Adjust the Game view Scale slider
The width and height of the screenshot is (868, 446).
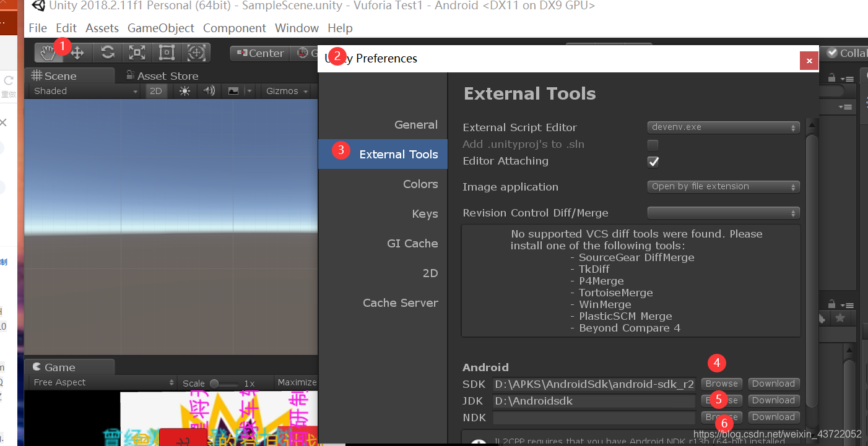pyautogui.click(x=224, y=384)
